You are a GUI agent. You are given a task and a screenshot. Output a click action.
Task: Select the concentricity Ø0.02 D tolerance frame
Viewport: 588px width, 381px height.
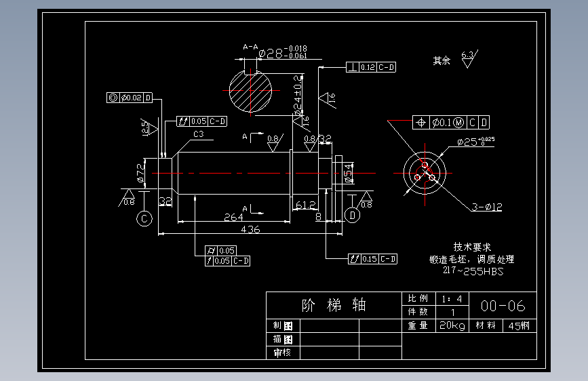(x=130, y=98)
